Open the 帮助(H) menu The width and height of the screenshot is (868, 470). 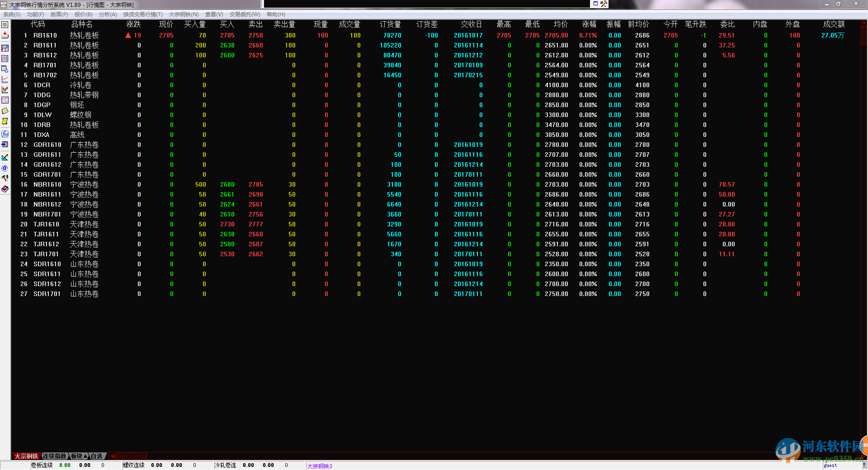click(276, 14)
